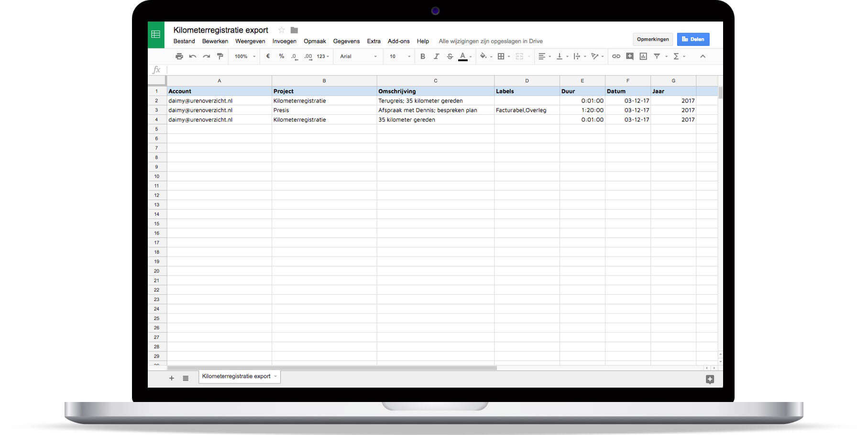Viewport: 868px width, 435px height.
Task: Open the 100% zoom dropdown
Action: click(245, 56)
